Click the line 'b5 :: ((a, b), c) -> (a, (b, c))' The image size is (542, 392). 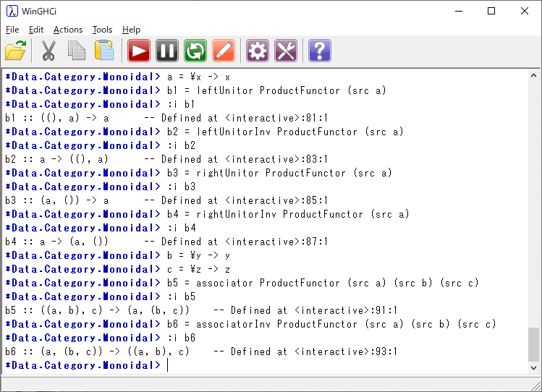point(97,310)
